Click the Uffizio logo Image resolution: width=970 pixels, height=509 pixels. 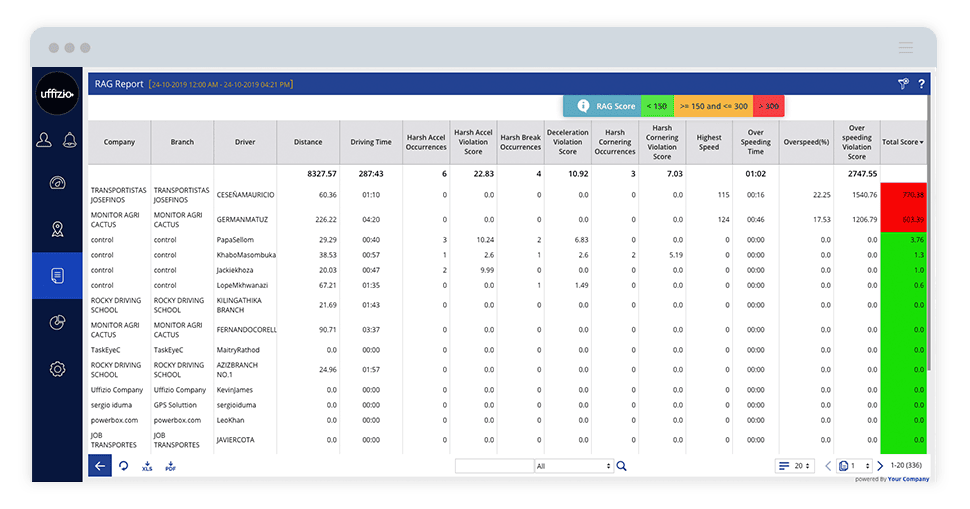[x=57, y=94]
